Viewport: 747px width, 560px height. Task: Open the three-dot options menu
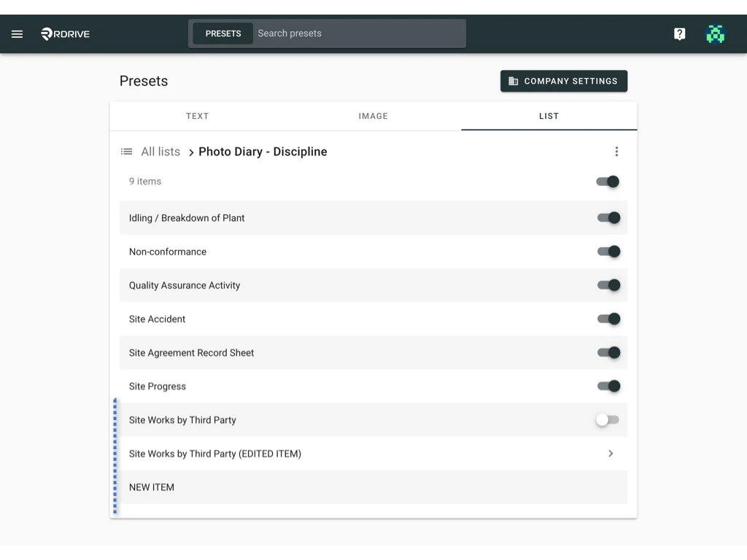pos(616,152)
